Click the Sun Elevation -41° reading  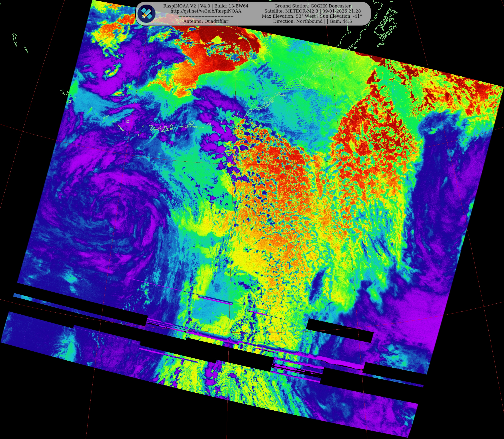tap(341, 16)
